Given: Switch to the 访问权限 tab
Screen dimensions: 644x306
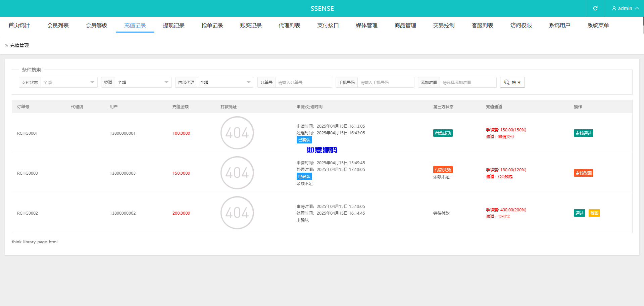Looking at the screenshot, I should (521, 26).
